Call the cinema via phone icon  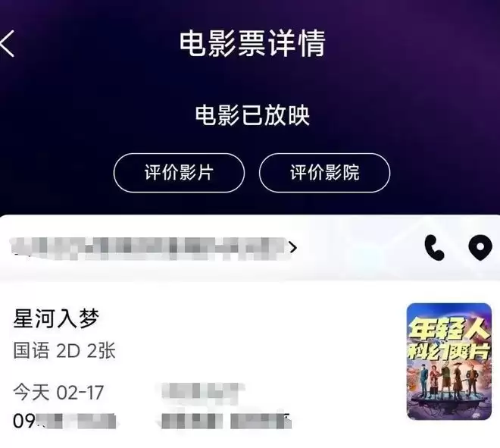(x=434, y=248)
